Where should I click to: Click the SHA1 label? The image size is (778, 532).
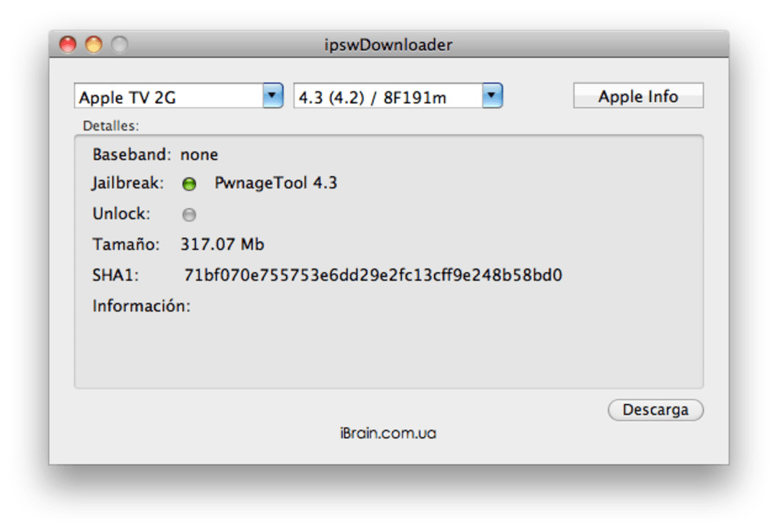(x=116, y=275)
